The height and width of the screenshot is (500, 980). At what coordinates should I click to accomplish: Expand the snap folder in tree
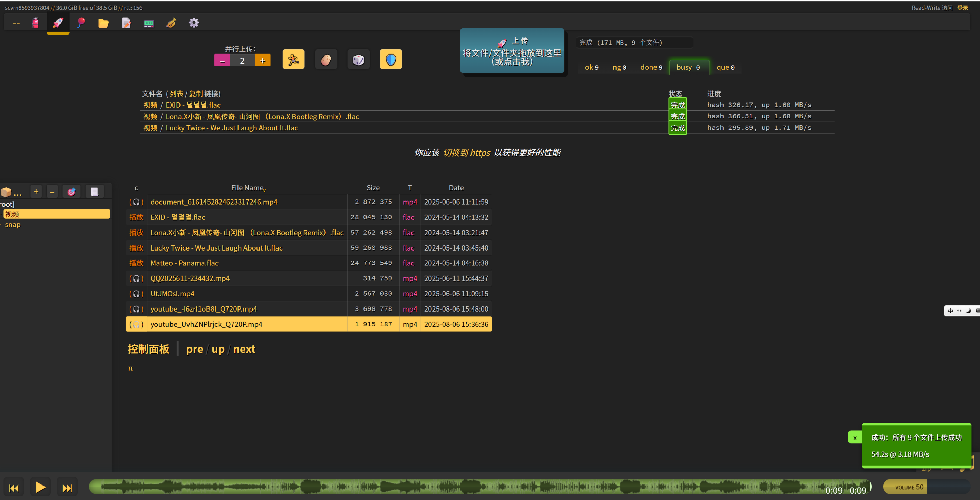[1, 225]
